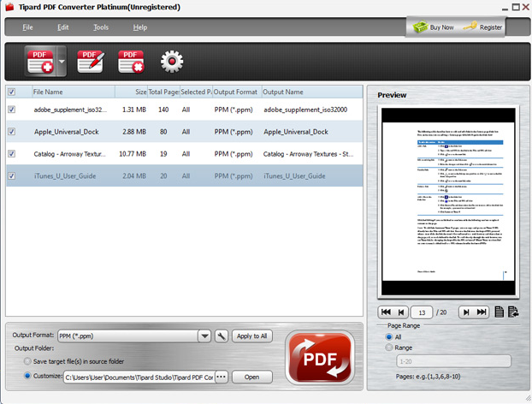Click the browse button for output folder
Screen dimensions: 532x404
(222, 377)
